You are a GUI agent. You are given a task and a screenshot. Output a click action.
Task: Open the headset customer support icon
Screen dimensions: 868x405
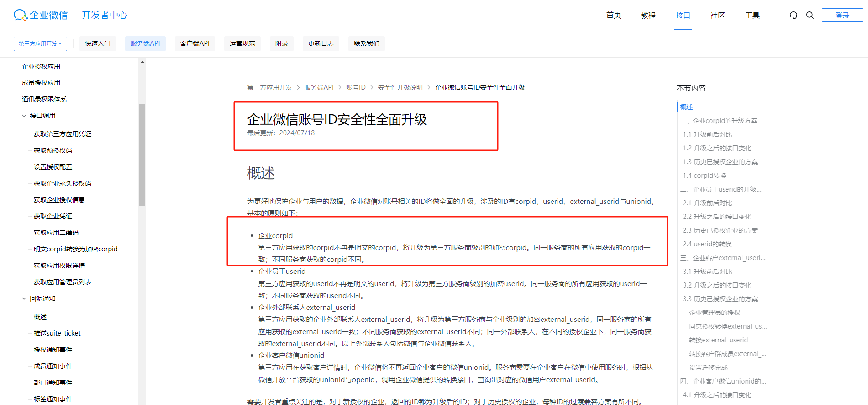tap(794, 15)
